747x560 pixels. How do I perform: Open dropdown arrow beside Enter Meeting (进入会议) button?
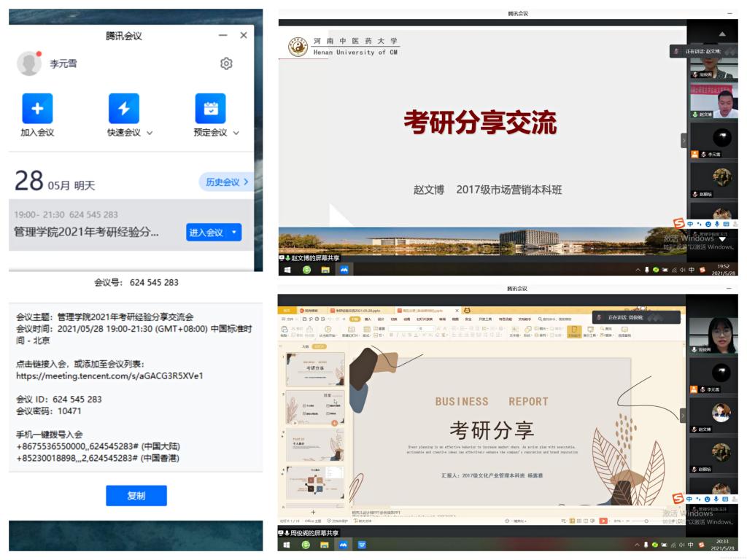point(234,233)
